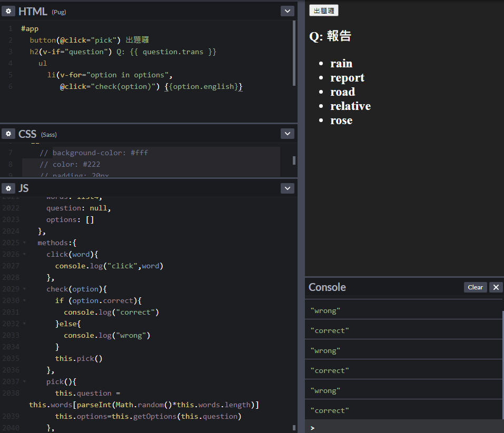Fold the else block at line 2032
Image resolution: width=504 pixels, height=433 pixels.
click(x=24, y=324)
